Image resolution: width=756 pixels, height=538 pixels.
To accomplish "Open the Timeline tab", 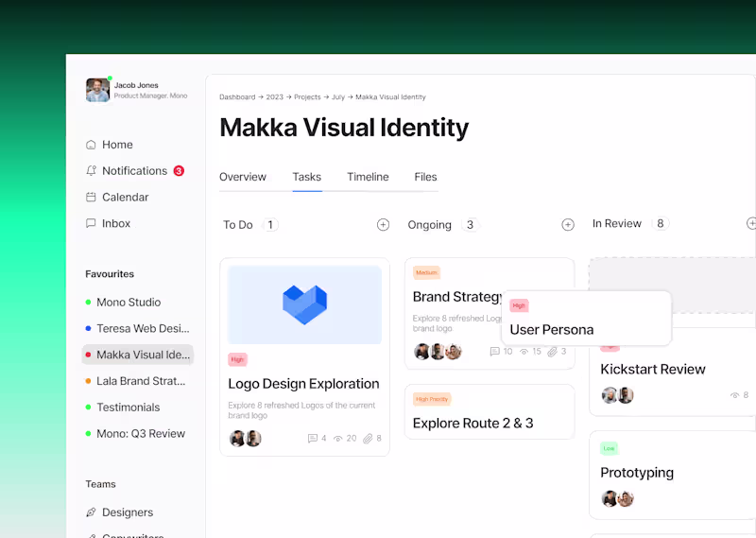I will [x=368, y=177].
